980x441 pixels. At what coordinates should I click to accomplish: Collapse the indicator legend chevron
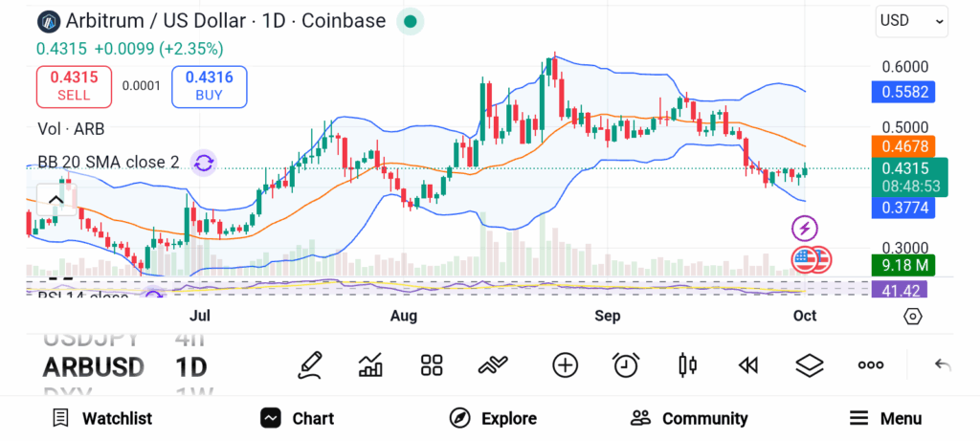tap(56, 200)
